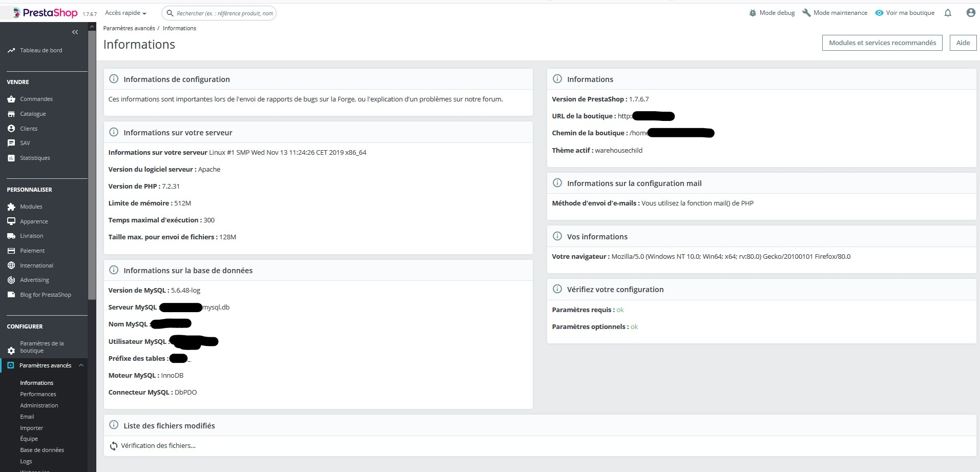Click info icon beside Liste des fichiers modifiés
980x472 pixels.
coord(114,425)
